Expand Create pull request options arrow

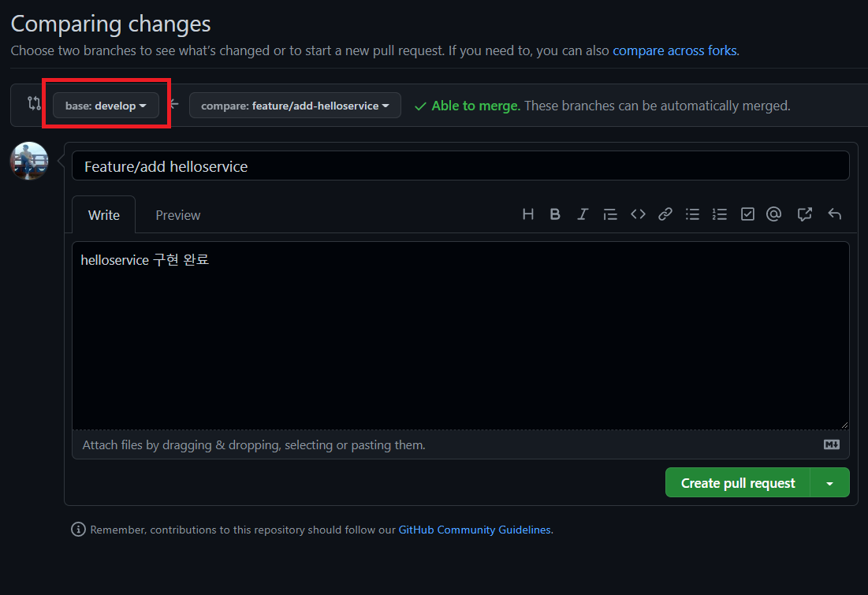click(829, 482)
